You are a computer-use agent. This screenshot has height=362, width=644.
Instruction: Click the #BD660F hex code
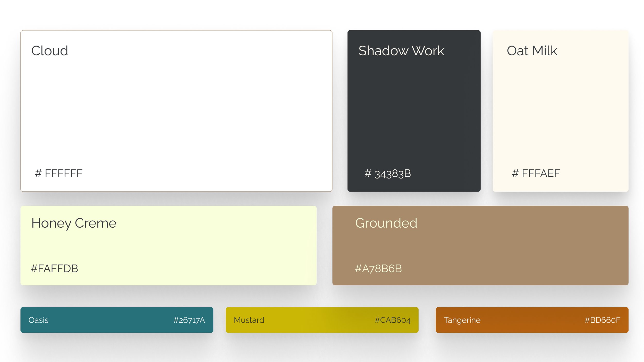coord(602,320)
